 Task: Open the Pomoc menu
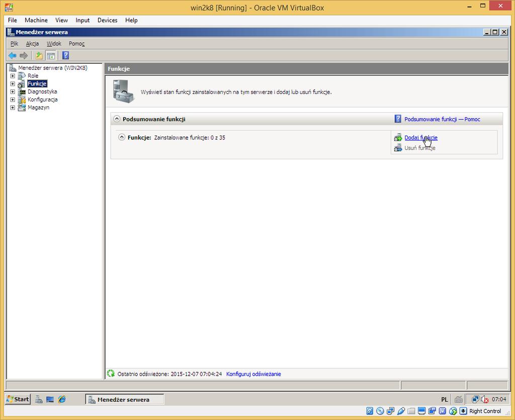(76, 44)
